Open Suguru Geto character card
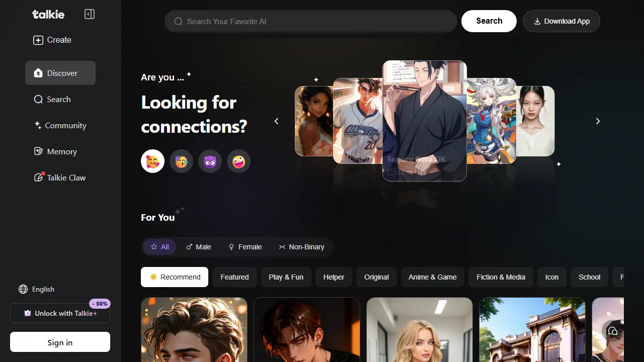The height and width of the screenshot is (362, 644). 425,121
